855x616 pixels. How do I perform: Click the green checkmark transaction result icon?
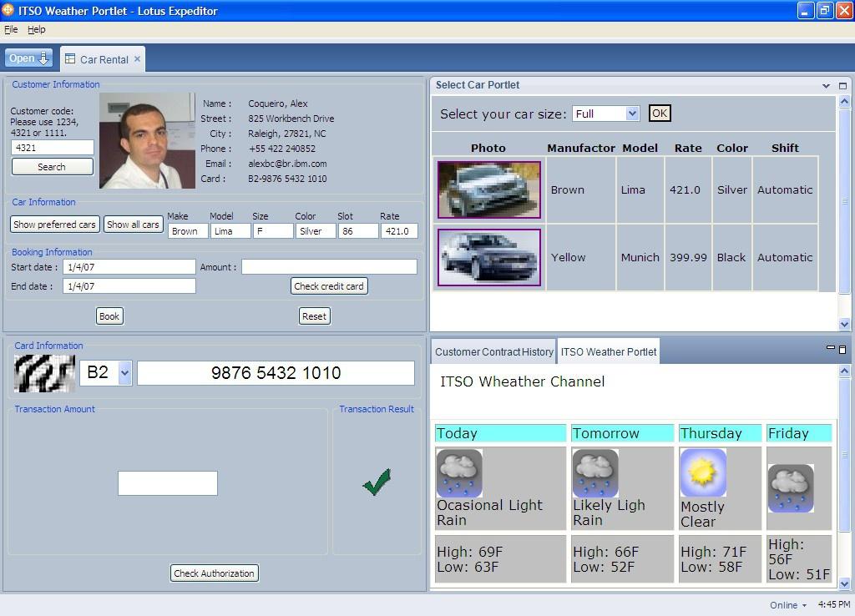pos(377,482)
